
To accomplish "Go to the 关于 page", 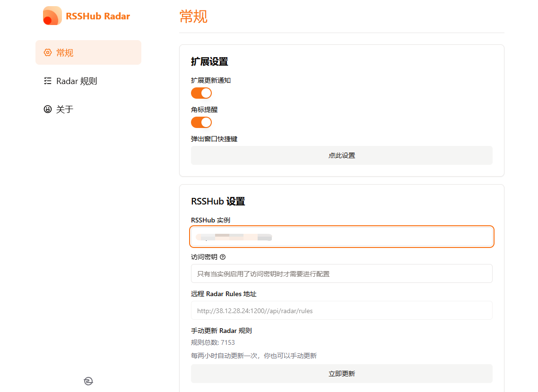I will point(65,109).
